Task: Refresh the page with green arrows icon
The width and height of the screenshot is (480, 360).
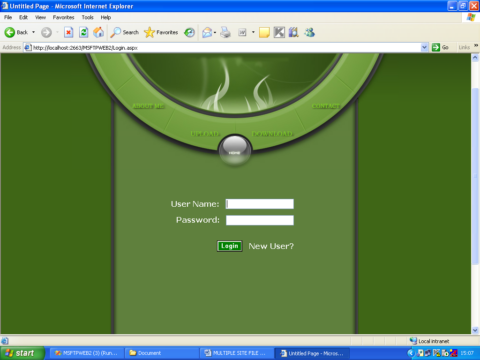Action: [x=84, y=32]
